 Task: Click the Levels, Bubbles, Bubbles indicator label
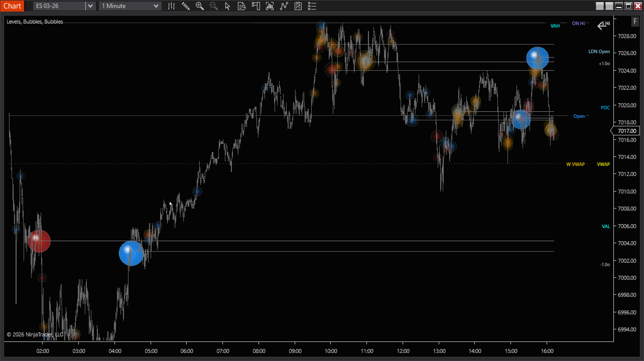click(35, 22)
